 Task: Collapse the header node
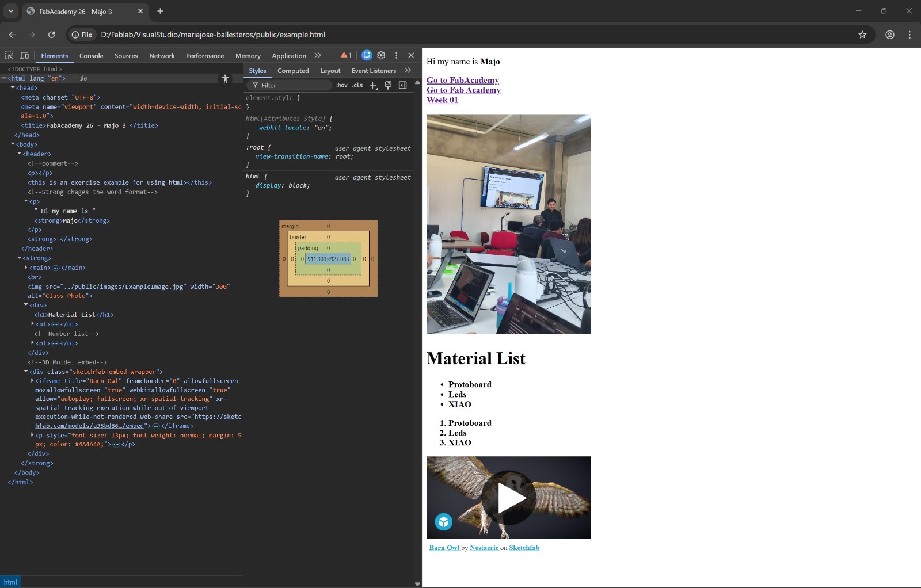point(20,154)
